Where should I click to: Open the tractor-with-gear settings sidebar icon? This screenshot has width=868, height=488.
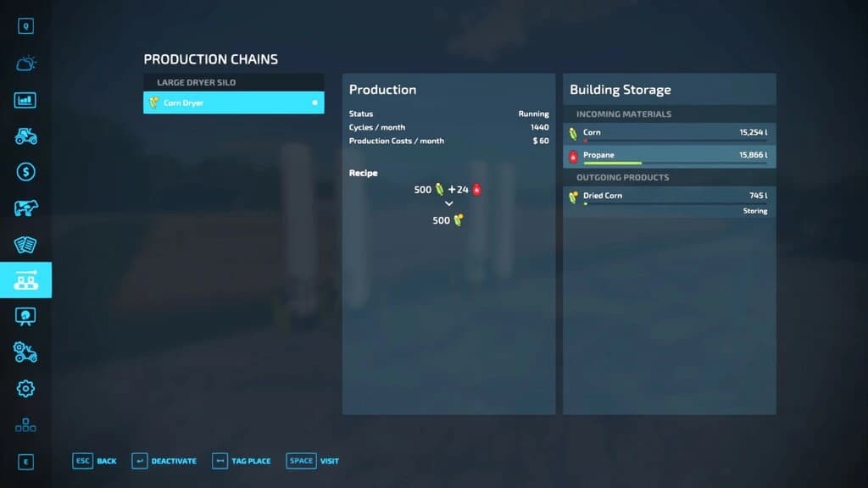[x=25, y=352]
